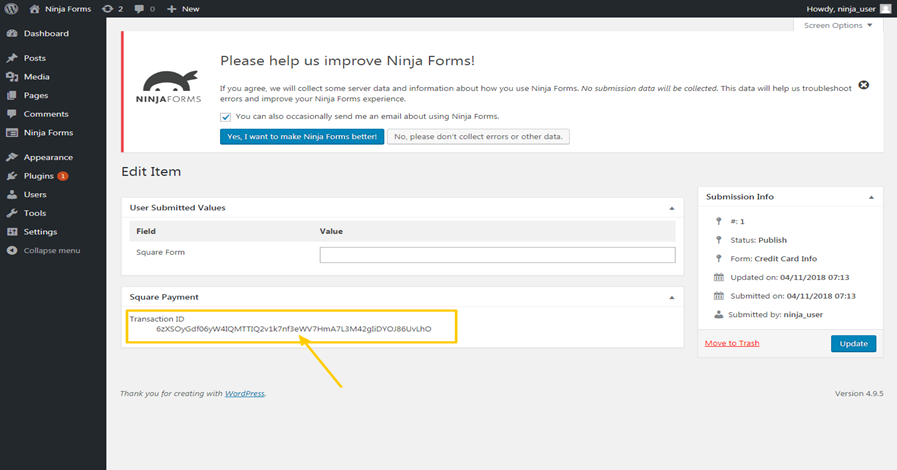
Task: Click the WordPress logo icon
Action: pos(11,9)
